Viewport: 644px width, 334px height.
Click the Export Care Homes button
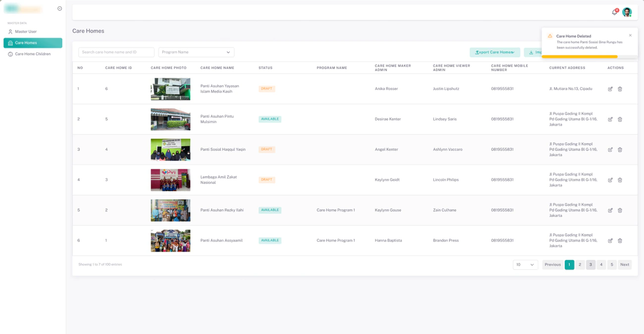[495, 52]
